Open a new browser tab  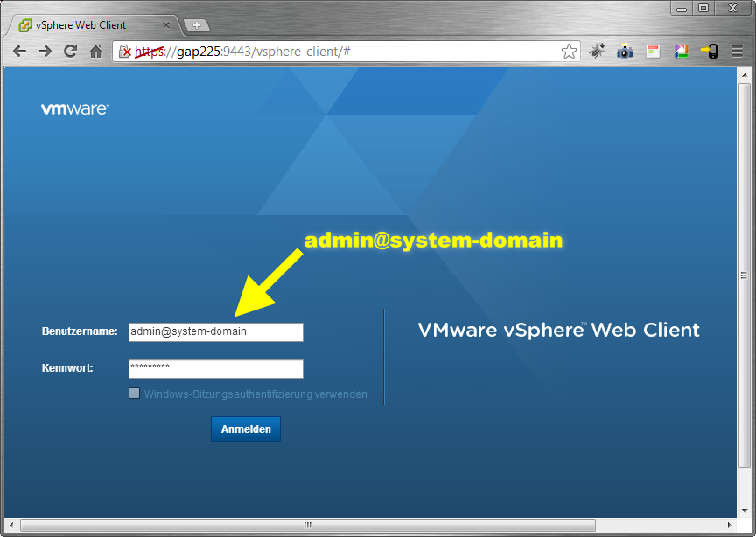196,25
